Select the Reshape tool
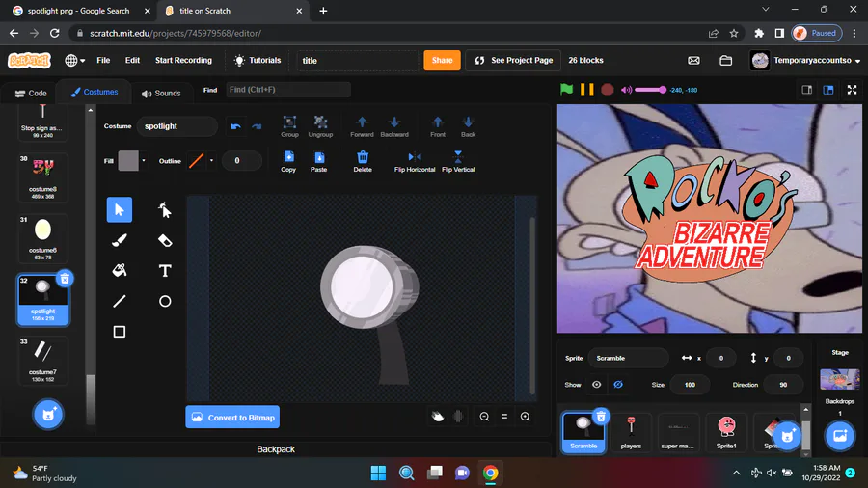The image size is (868, 488). (x=165, y=209)
